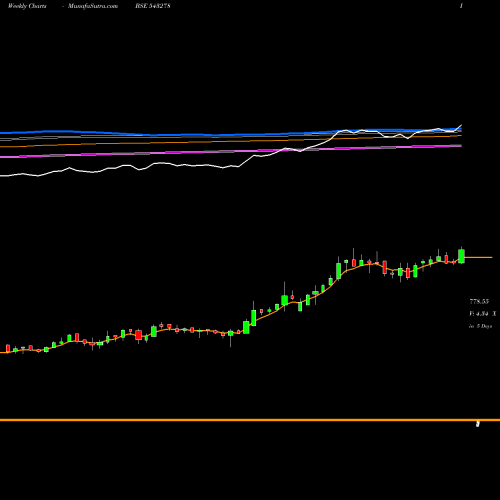Click the Weekly Charts title text
The image size is (500, 500).
tap(27, 6)
